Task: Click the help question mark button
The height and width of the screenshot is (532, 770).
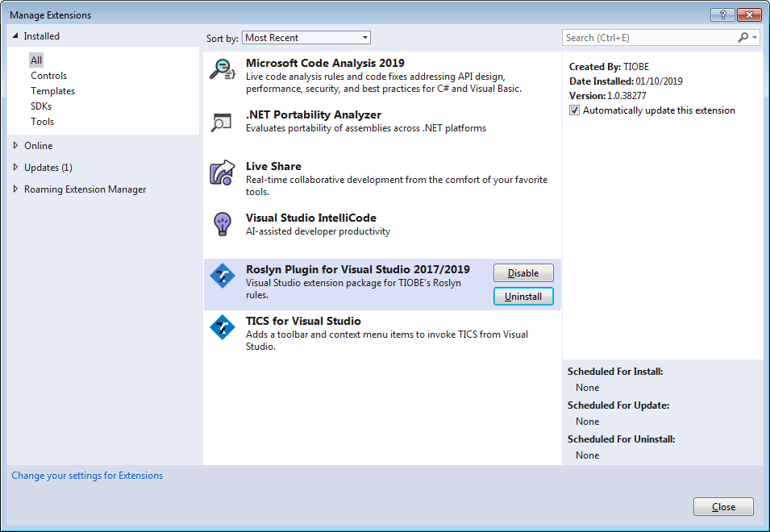Action: [723, 15]
